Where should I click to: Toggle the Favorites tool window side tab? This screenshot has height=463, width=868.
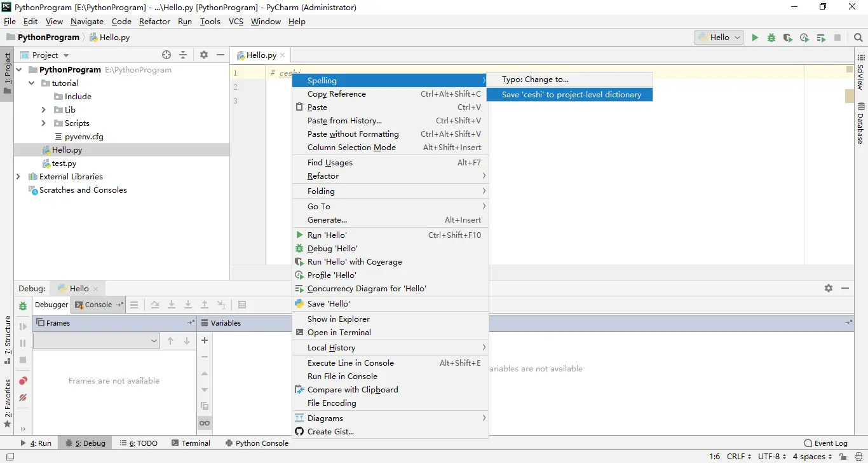8,403
